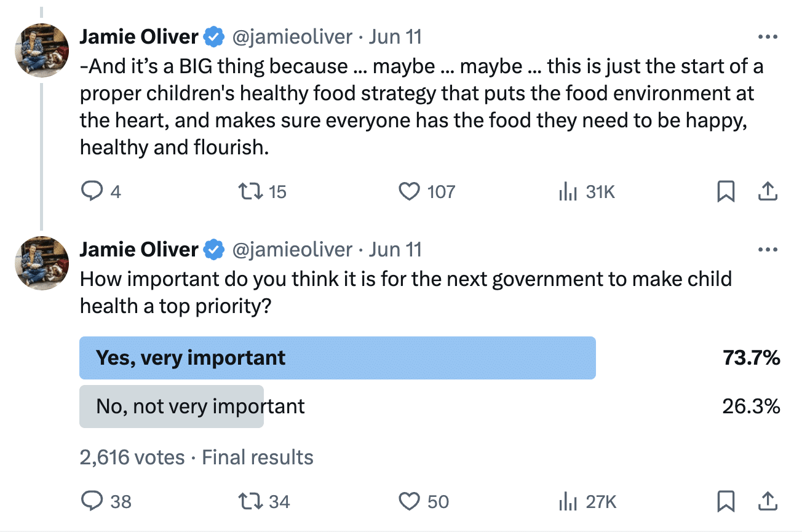The image size is (802, 532).
Task: Open more options on the poll tweet
Action: click(x=768, y=249)
